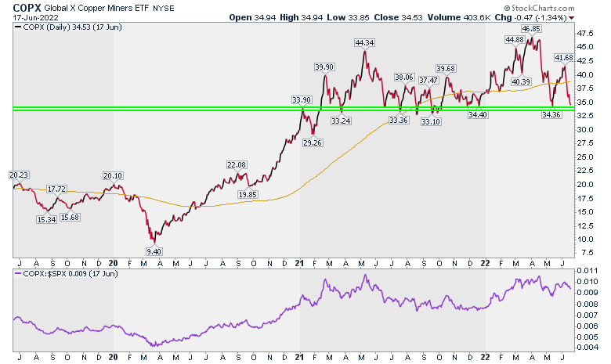
Task: Click the 33.90 price label
Action: [302, 100]
